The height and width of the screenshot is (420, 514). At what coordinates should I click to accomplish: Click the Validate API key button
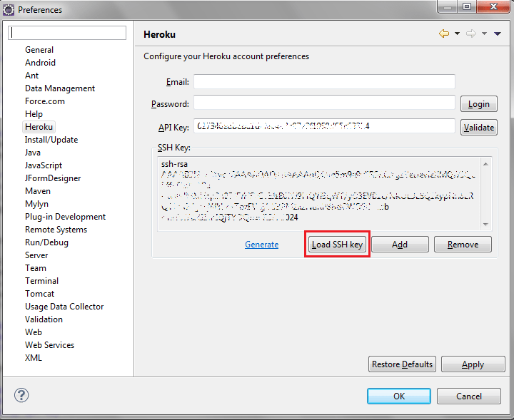(x=478, y=128)
